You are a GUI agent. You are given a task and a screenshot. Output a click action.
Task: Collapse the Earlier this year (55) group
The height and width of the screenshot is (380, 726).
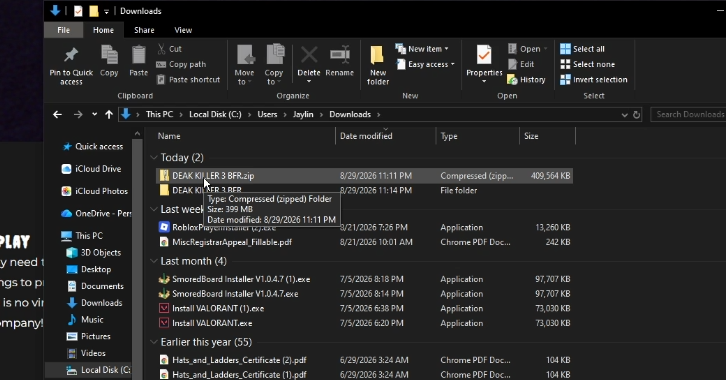(154, 343)
